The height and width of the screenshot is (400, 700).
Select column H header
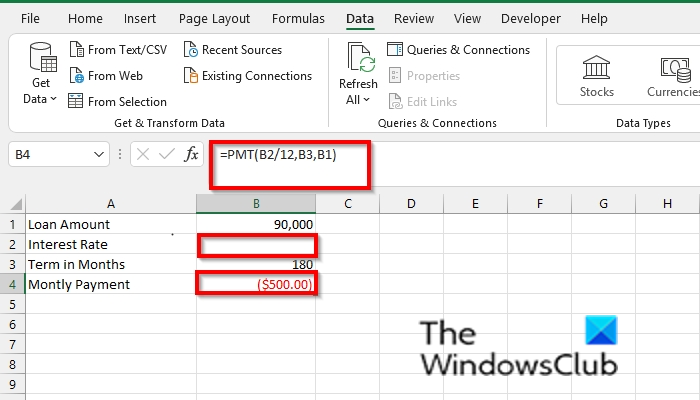(667, 204)
